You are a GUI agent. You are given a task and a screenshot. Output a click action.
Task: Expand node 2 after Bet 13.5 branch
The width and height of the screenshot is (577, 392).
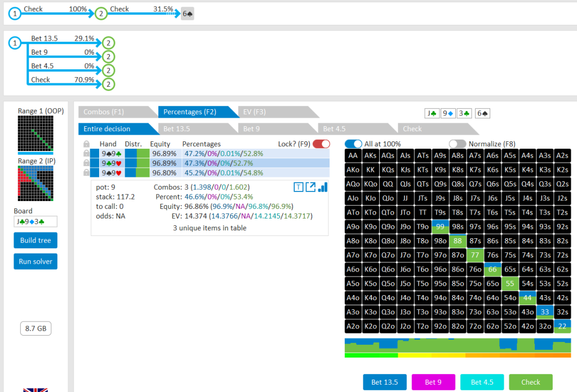[109, 43]
